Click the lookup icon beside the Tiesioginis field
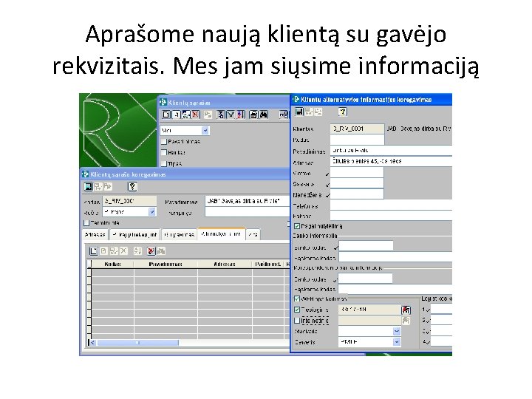 [x=406, y=310]
